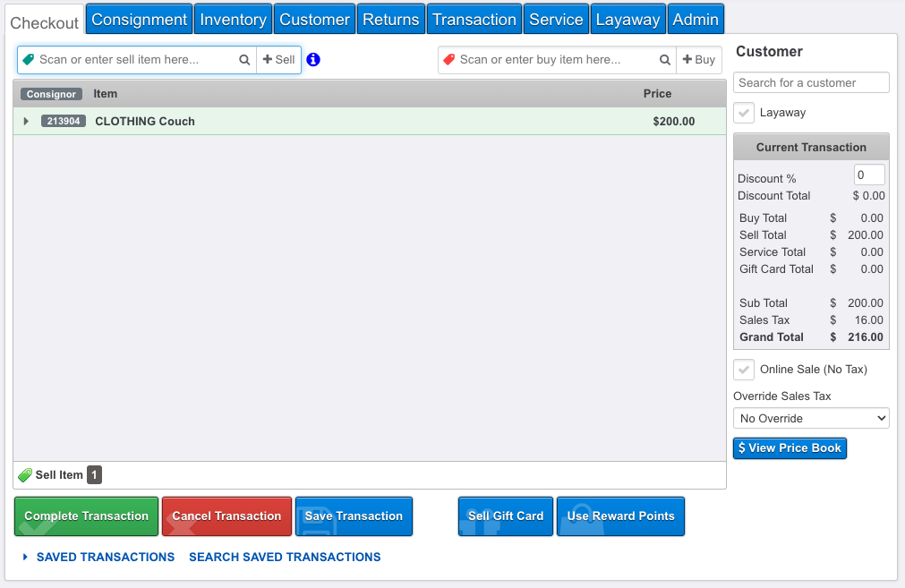This screenshot has width=905, height=588.
Task: Open the Admin tab
Action: pos(696,18)
